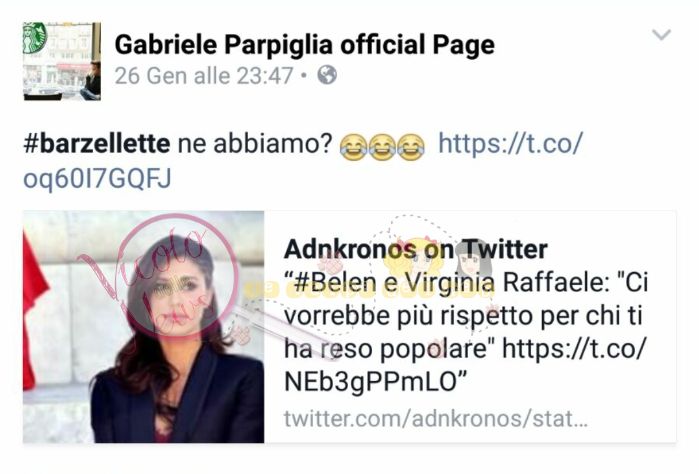Screen dimensions: 699x474
Task: Click the globe public audience icon
Action: coord(327,75)
